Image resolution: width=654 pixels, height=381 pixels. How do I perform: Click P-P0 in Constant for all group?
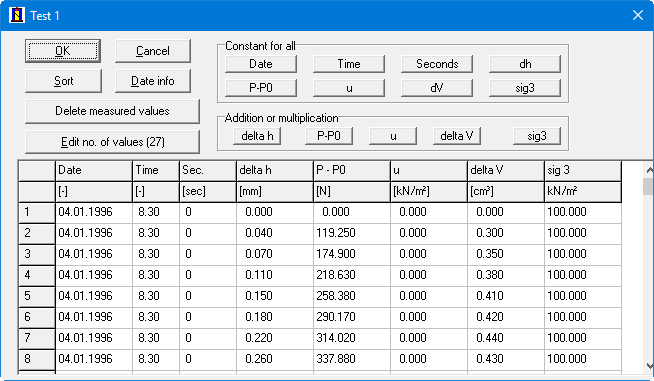pyautogui.click(x=261, y=88)
